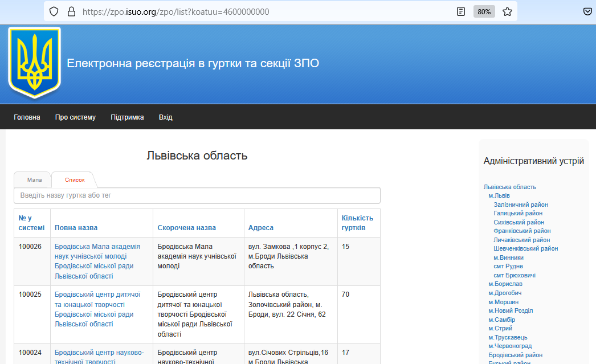Select м.Львів in administrative tree
Screen dimensions: 596x364
pyautogui.click(x=499, y=195)
